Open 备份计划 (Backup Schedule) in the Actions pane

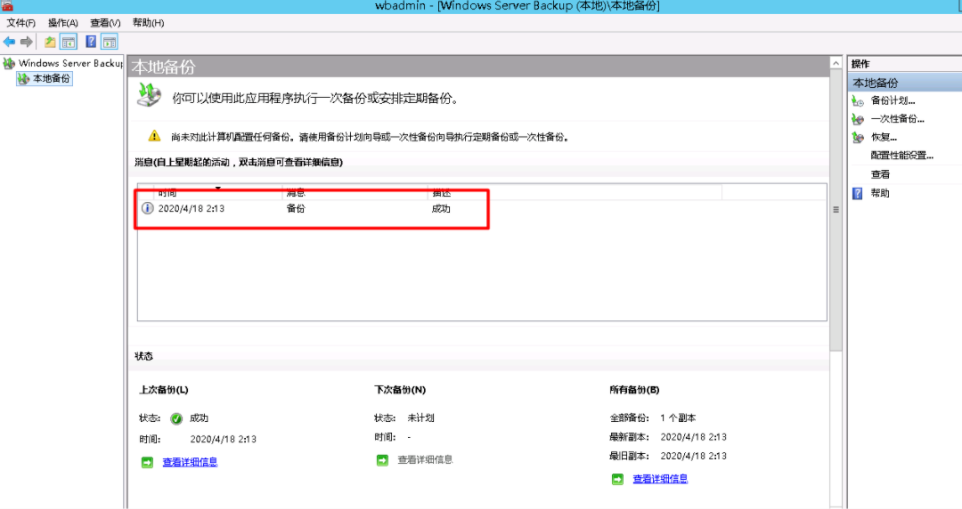(892, 100)
